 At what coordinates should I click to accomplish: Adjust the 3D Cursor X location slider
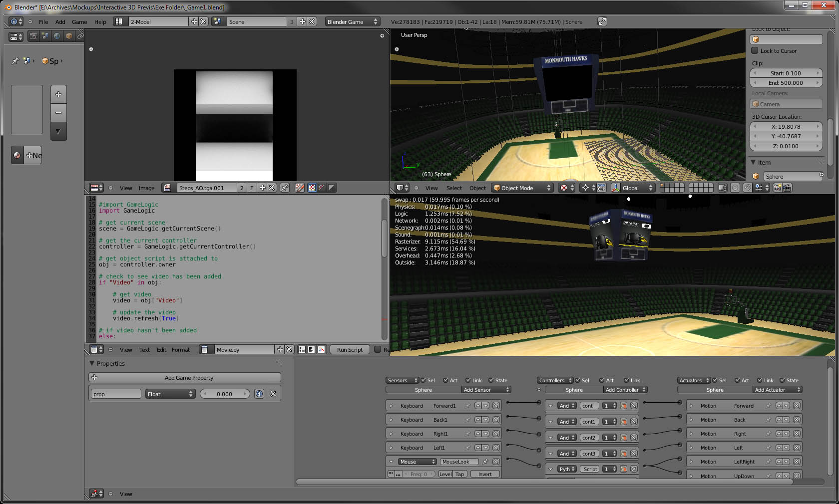(786, 126)
